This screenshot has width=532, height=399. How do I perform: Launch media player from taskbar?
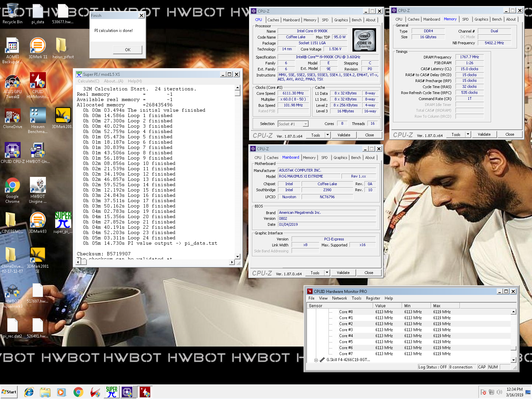coord(62,392)
